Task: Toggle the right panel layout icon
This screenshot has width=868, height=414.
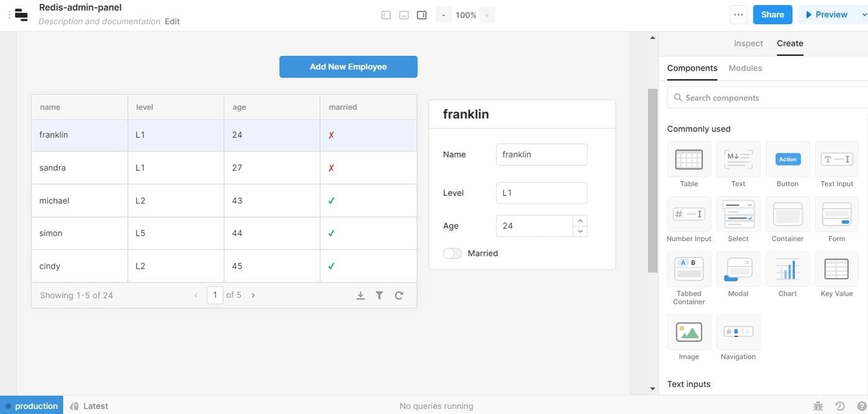Action: pyautogui.click(x=422, y=15)
